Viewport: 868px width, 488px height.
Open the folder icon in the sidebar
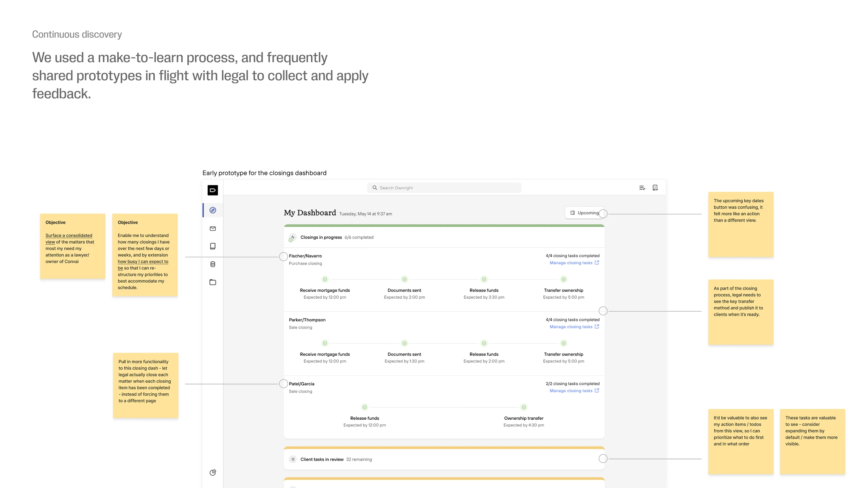213,282
